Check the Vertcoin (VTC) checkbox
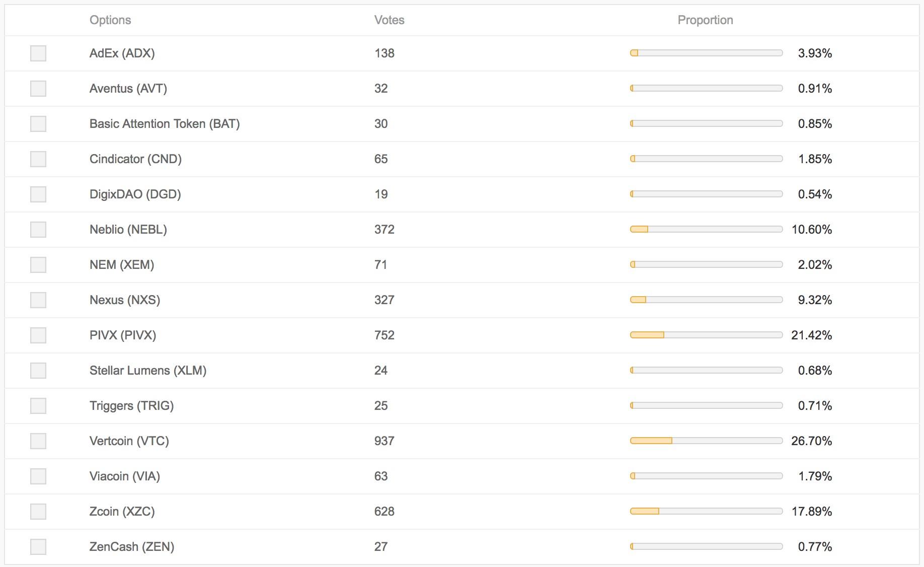 point(38,441)
